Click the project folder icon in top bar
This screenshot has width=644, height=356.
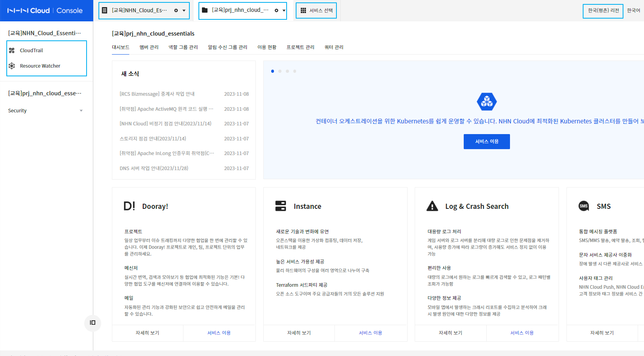[x=205, y=10]
